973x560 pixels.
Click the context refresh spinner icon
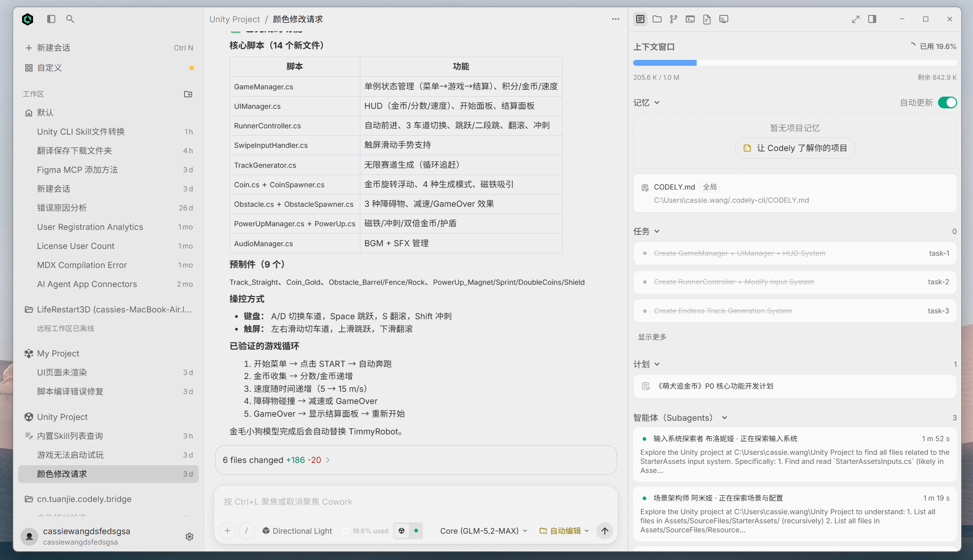click(x=913, y=46)
